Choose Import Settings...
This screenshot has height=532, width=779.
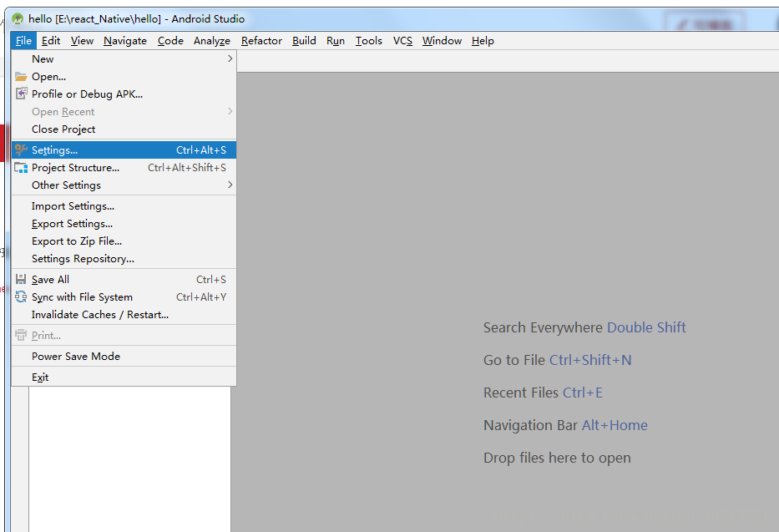124,205
